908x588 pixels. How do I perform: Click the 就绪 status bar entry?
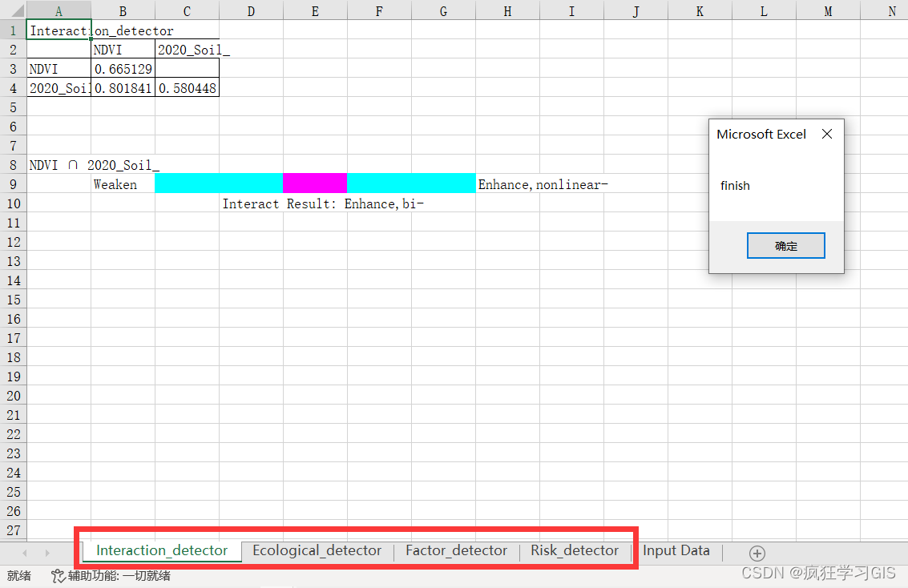tap(19, 576)
